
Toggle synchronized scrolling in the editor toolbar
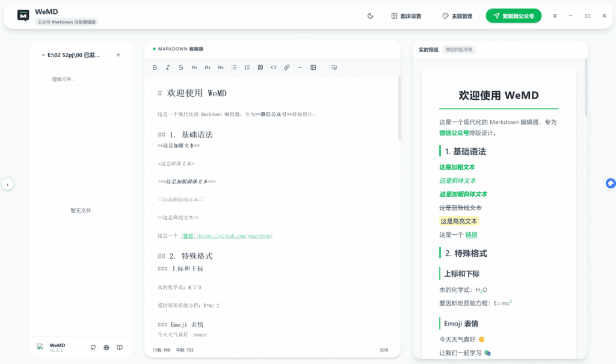pyautogui.click(x=334, y=67)
